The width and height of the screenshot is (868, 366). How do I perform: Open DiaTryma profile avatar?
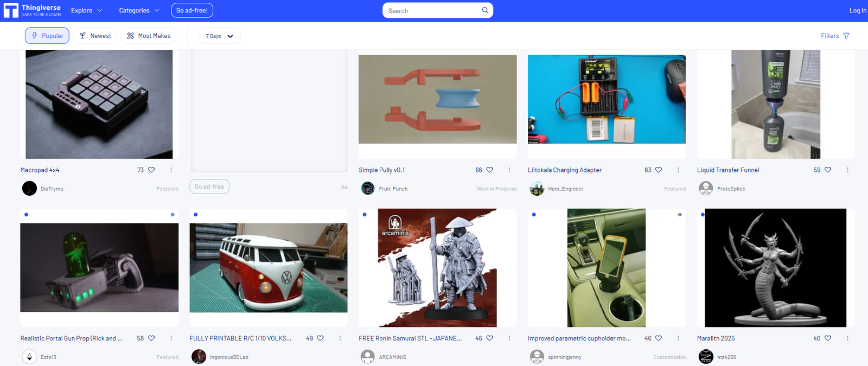[29, 188]
